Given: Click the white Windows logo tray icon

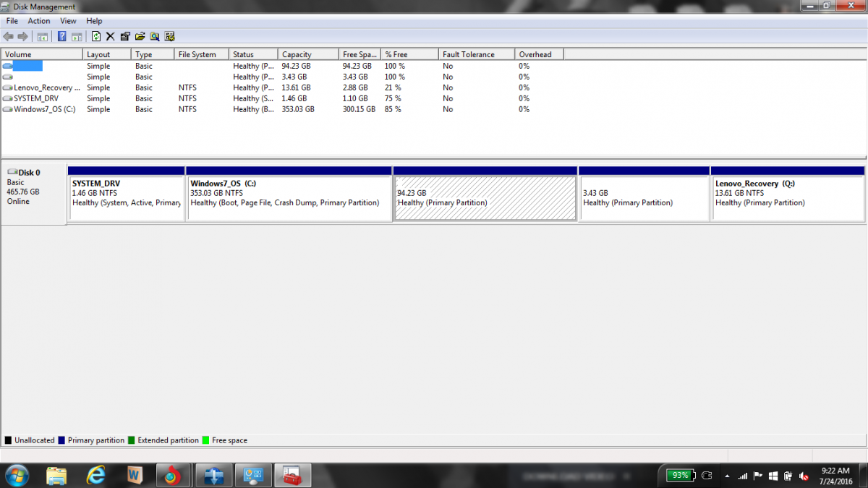Looking at the screenshot, I should 773,476.
